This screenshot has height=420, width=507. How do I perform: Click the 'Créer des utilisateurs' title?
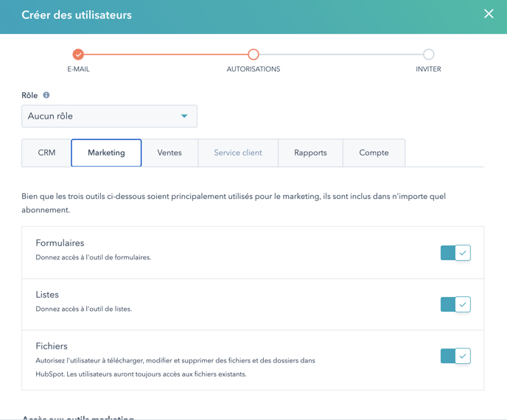(x=77, y=15)
